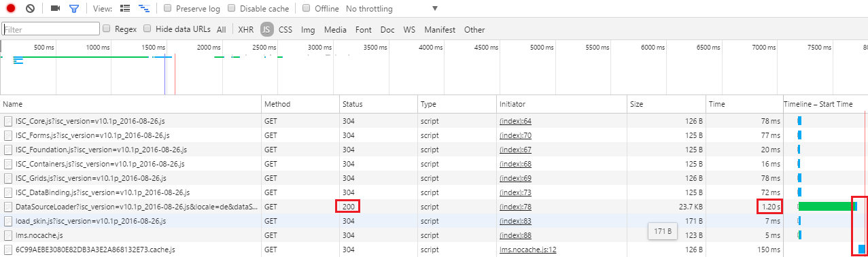Filter requests by Font
This screenshot has height=257, width=868.
[364, 30]
